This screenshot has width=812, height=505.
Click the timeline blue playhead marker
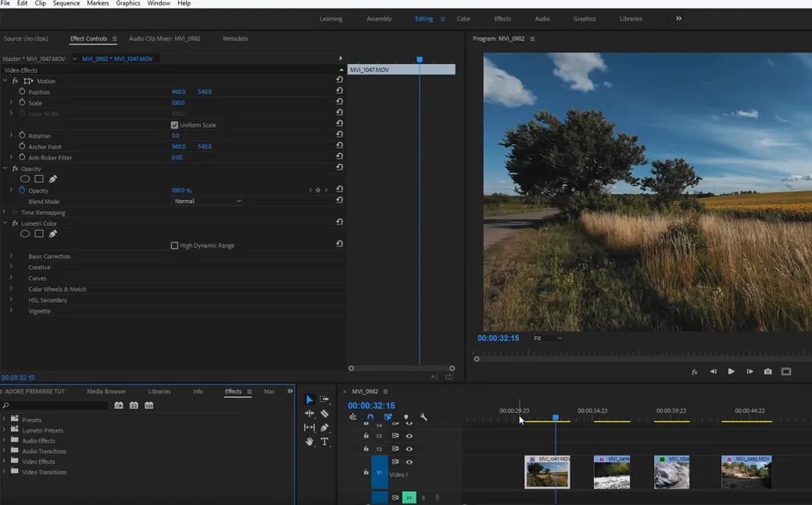556,417
